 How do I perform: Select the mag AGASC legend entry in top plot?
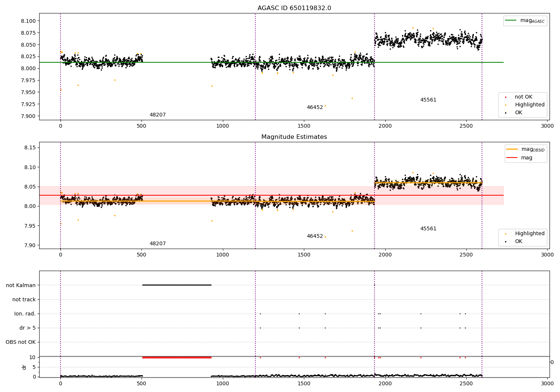pos(525,21)
